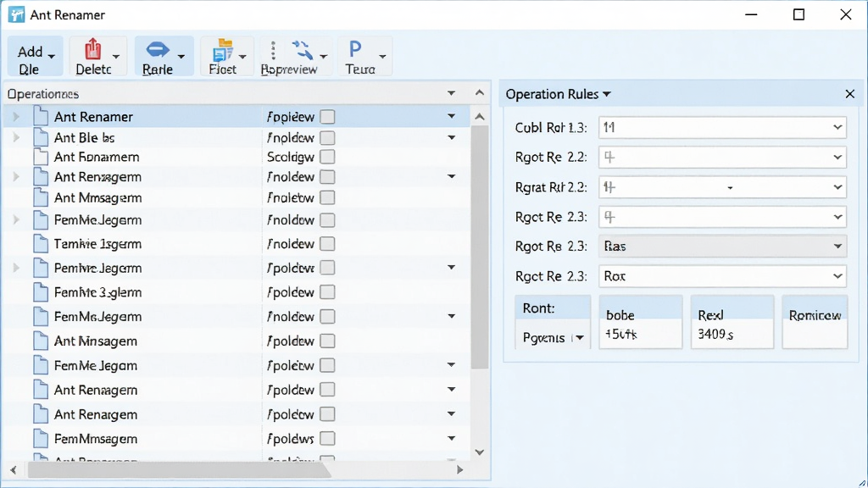868x488 pixels.
Task: Collapse the Operationaes panel with up chevron
Action: (x=480, y=92)
